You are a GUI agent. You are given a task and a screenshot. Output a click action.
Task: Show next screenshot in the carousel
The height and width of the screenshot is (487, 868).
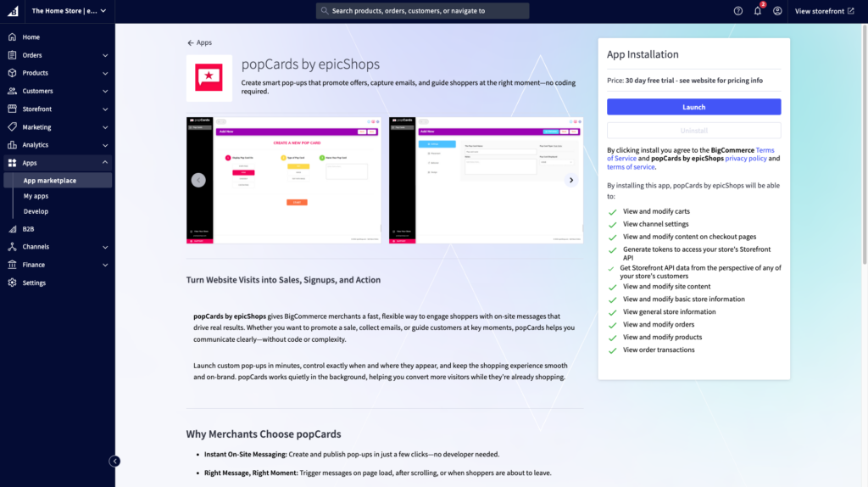571,180
